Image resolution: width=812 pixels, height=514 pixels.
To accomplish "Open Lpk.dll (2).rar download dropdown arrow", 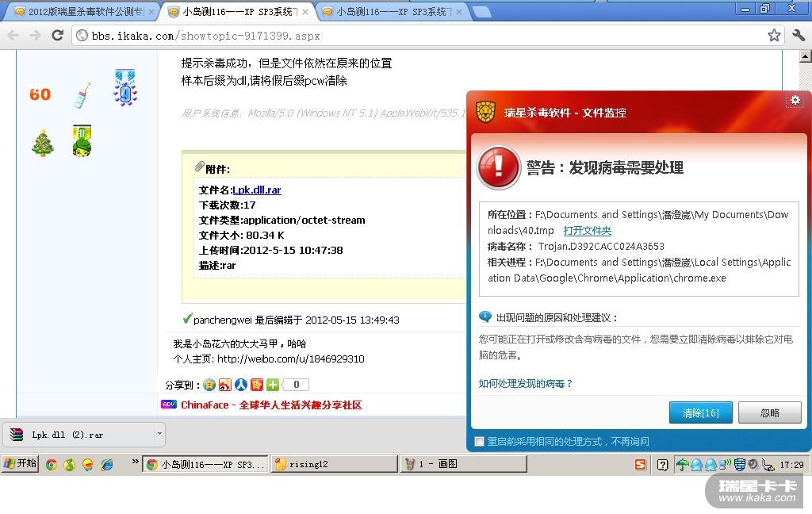I will pos(159,434).
